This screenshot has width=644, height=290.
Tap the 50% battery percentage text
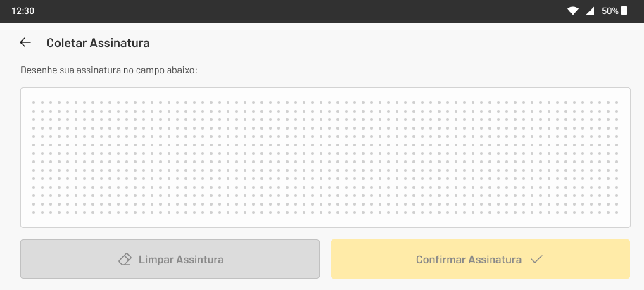tap(610, 11)
